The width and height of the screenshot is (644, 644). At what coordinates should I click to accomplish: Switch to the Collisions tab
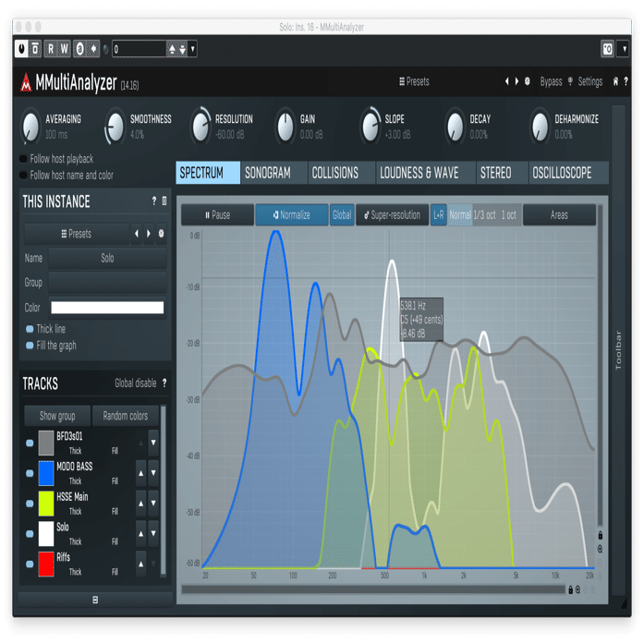341,173
